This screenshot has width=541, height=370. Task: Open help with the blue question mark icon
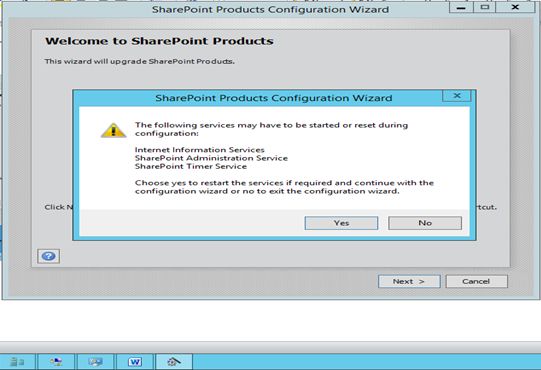[x=48, y=256]
